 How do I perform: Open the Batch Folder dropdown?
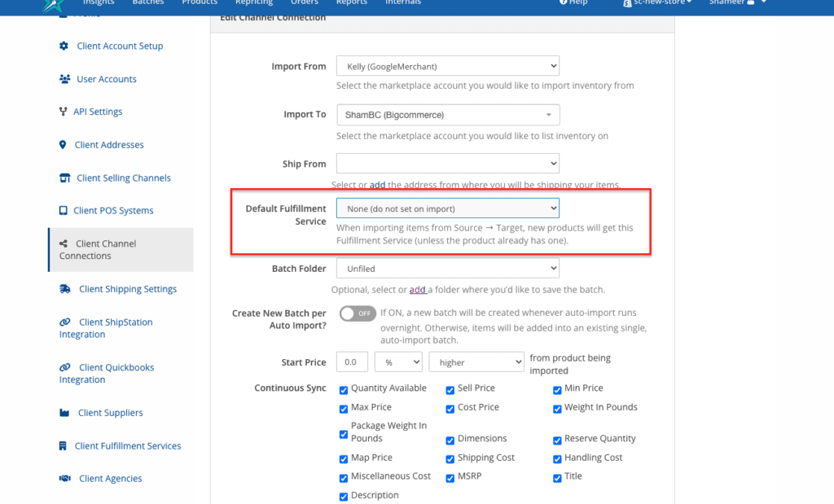click(x=447, y=268)
